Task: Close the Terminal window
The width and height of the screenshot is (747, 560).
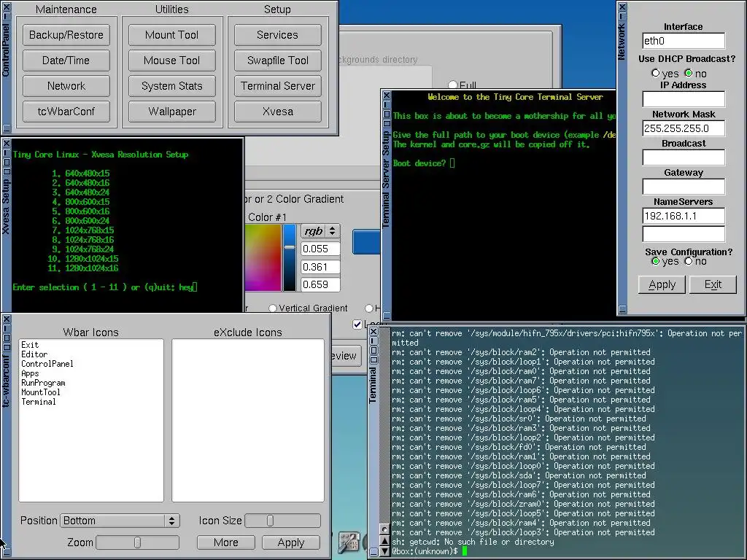Action: point(373,332)
